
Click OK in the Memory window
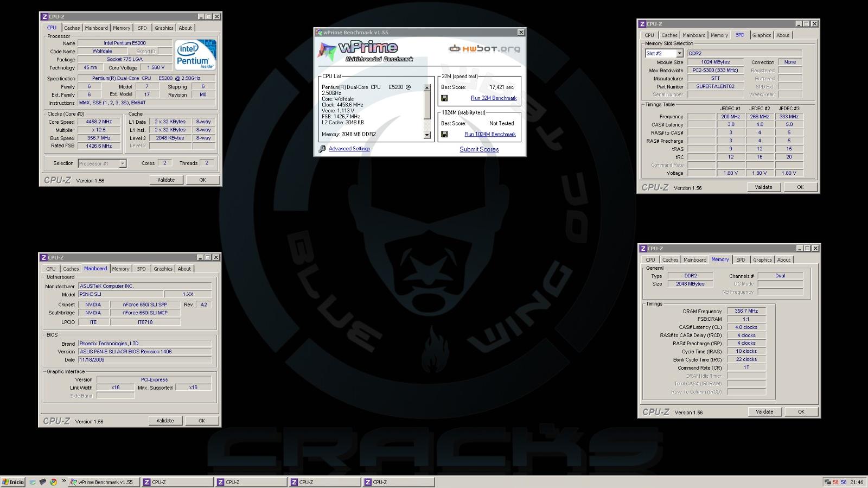[x=801, y=411]
